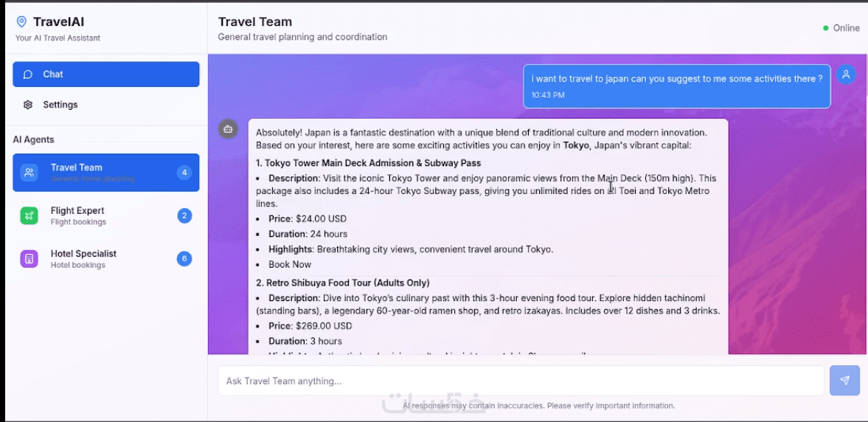
Task: Click the AI bot avatar icon
Action: [x=228, y=129]
